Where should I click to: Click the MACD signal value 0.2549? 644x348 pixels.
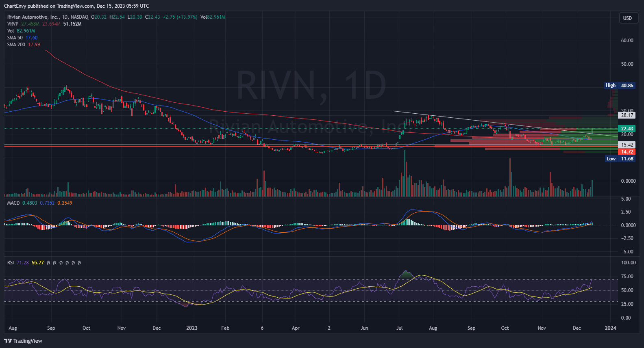tap(65, 203)
